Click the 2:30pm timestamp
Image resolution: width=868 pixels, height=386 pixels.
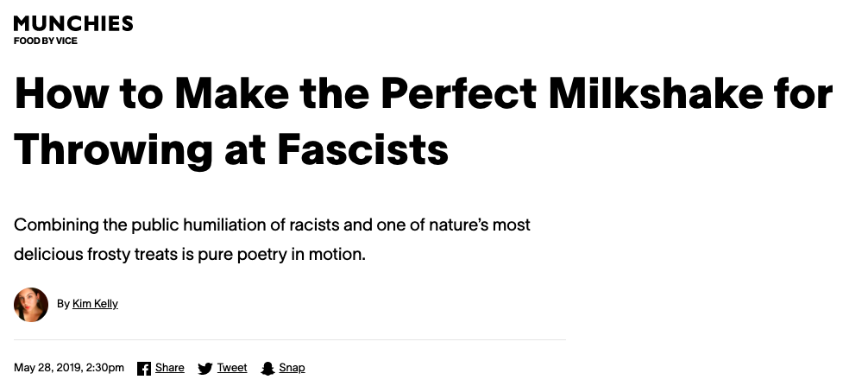(x=104, y=368)
